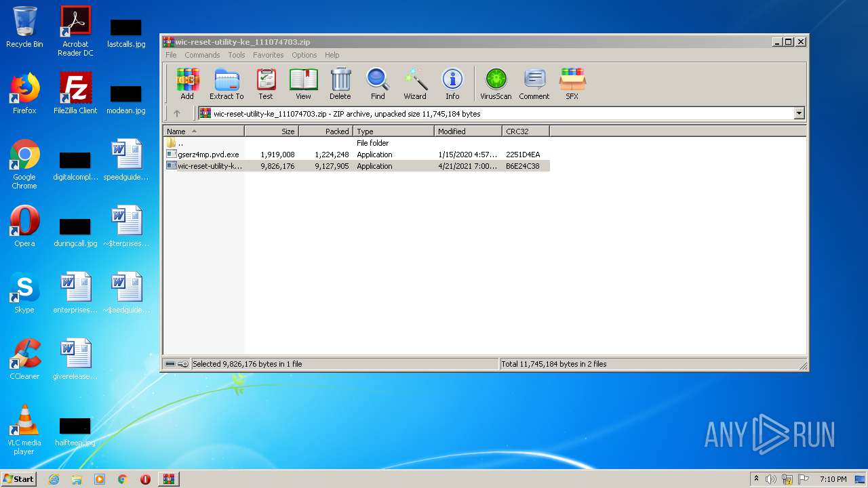Open Skype desktop shortcut
868x488 pixels.
24,293
